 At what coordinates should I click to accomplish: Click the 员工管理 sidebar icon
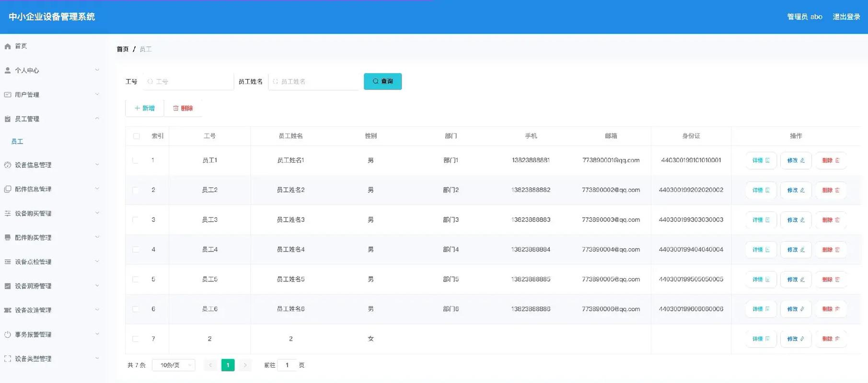click(8, 119)
